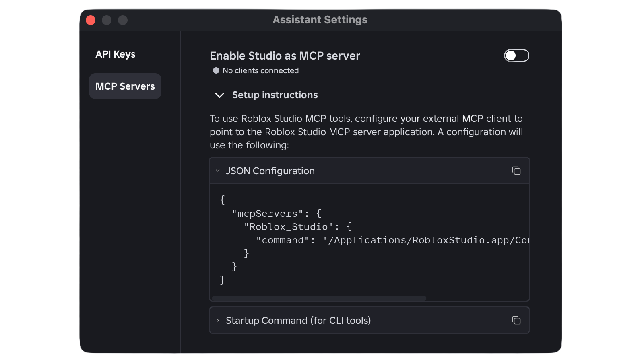Click the "Enable Studio as MCP server" heading
The height and width of the screenshot is (362, 644).
pos(285,56)
